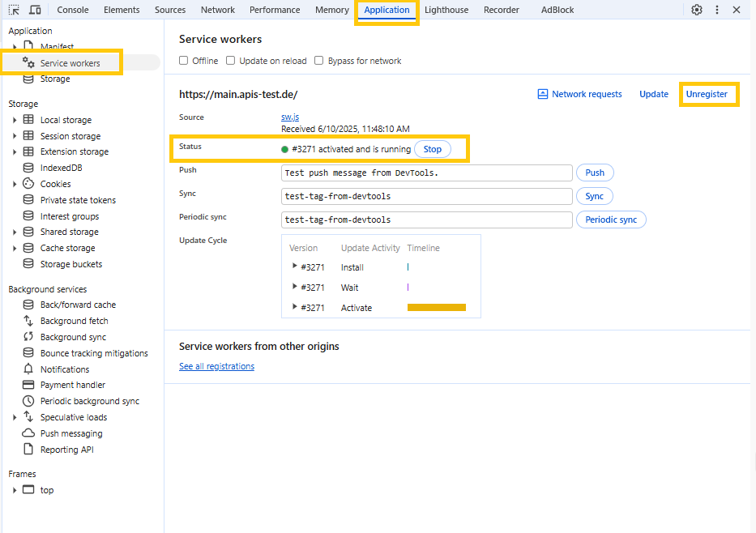This screenshot has width=756, height=533.
Task: Click the Background sync icon
Action: point(28,336)
